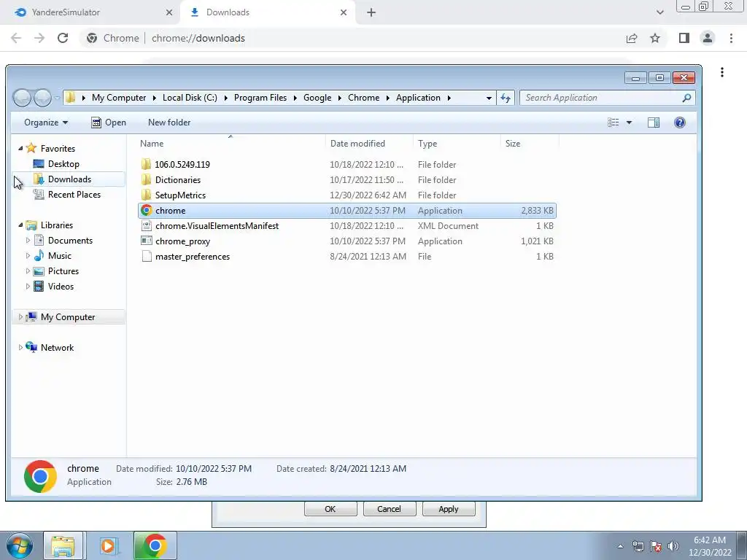This screenshot has width=747, height=560.
Task: Select the 106.0.5249.119 folder icon
Action: tap(146, 164)
